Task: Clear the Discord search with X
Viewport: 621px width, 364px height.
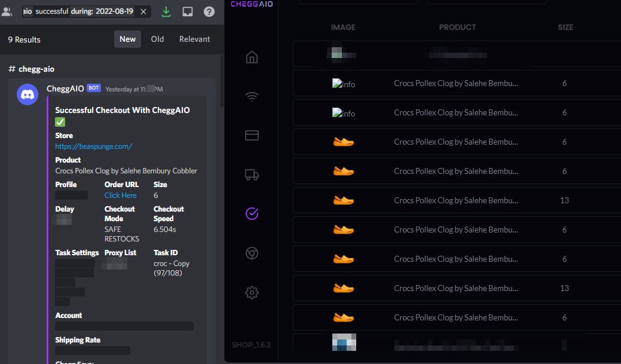Action: [143, 11]
